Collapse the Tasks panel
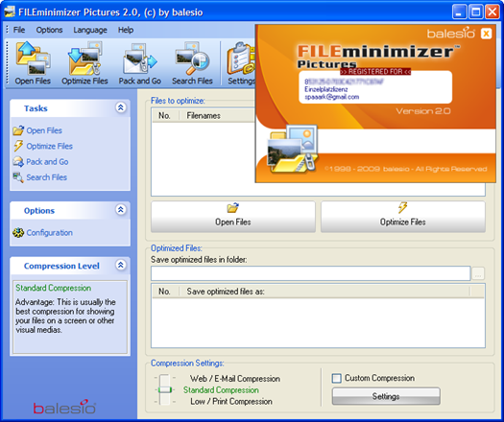 (121, 107)
